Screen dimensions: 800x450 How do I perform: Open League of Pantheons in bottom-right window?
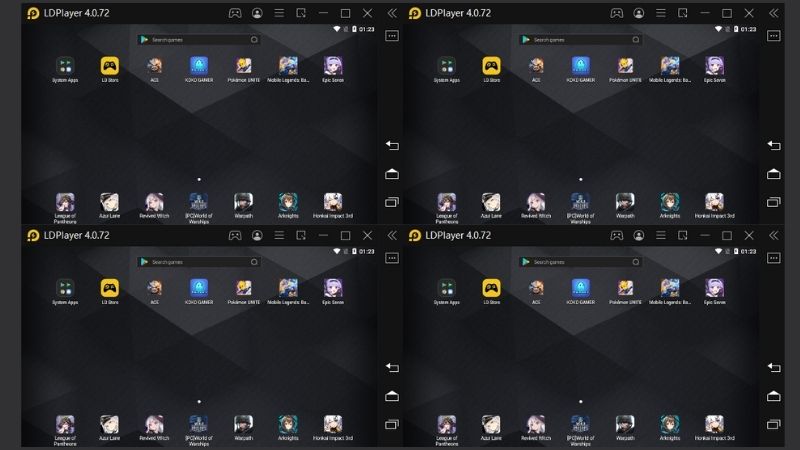click(x=446, y=424)
